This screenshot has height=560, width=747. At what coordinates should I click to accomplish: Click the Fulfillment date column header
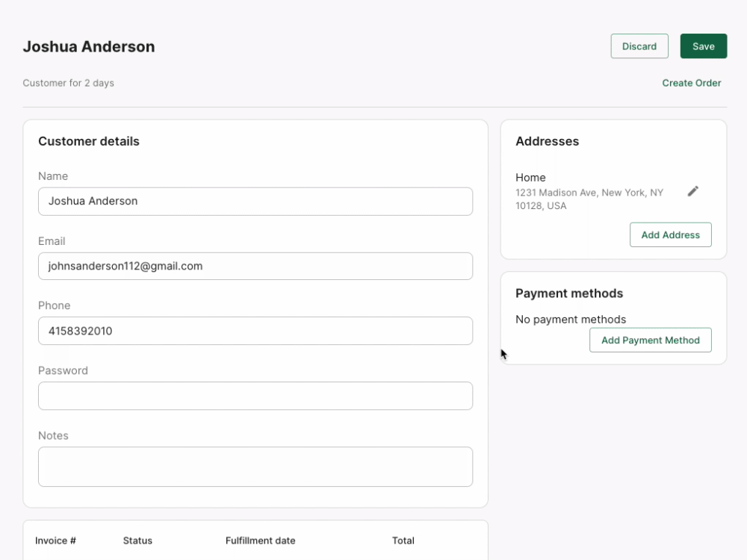pos(260,541)
